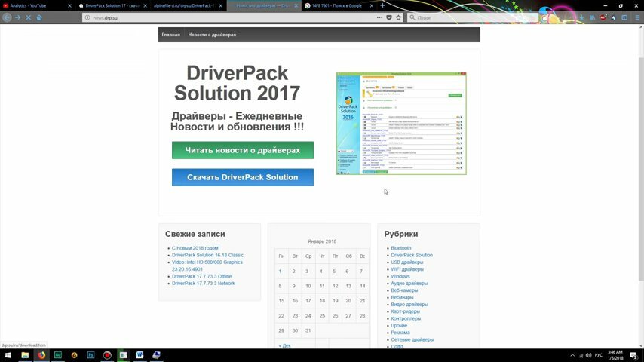
Task: Open the Прочие category
Action: [399, 326]
